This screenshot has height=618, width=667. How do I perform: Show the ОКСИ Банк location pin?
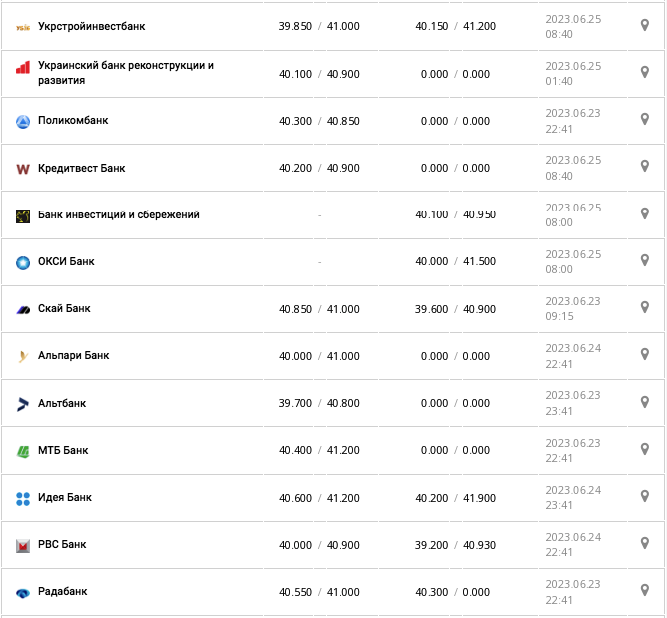pos(645,260)
